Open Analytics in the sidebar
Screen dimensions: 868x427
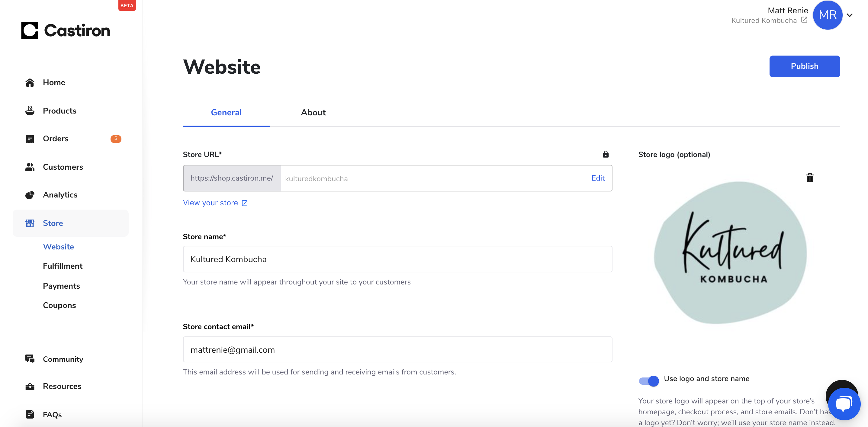coord(70,195)
